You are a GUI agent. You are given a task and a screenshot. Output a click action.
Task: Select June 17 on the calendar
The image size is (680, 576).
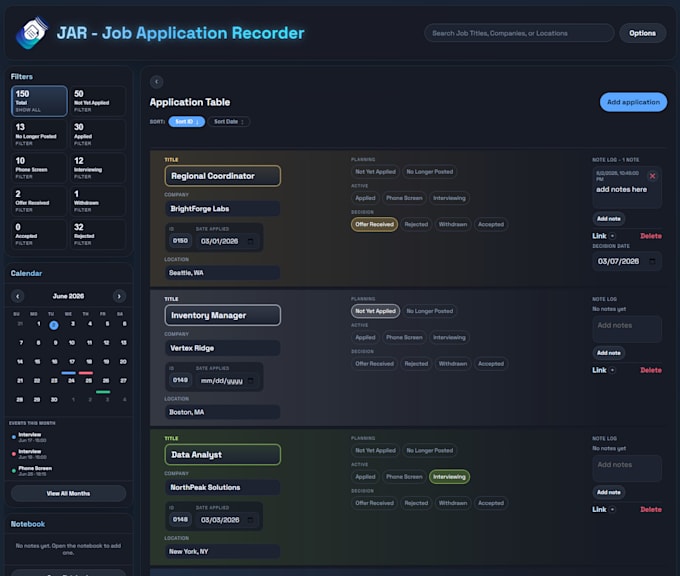coord(72,362)
